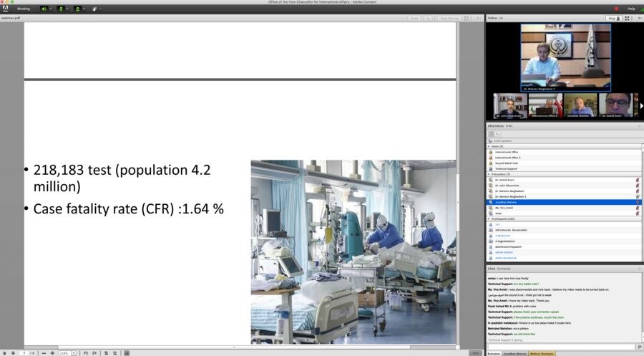Make the Video pod full screen

[x=627, y=18]
